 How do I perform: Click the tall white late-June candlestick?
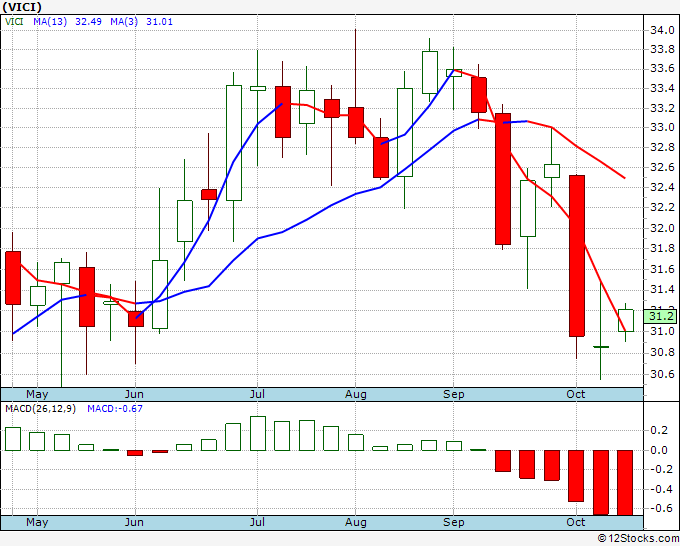coord(234,143)
